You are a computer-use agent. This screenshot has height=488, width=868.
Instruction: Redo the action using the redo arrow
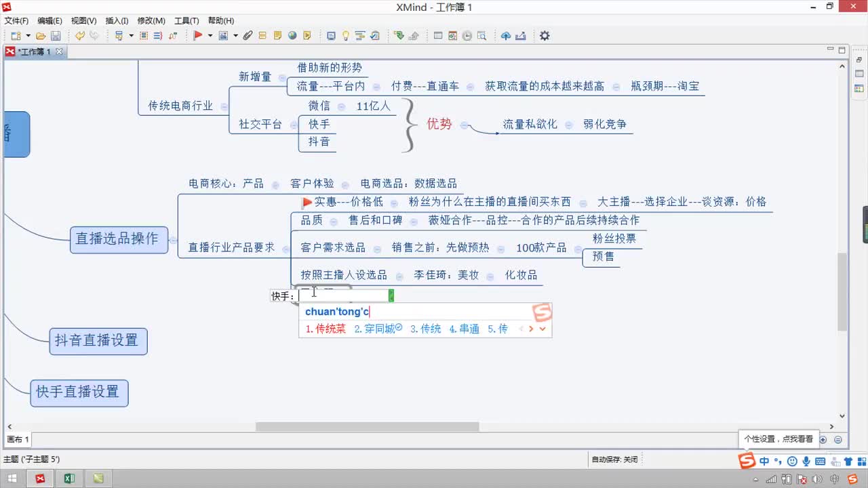94,35
